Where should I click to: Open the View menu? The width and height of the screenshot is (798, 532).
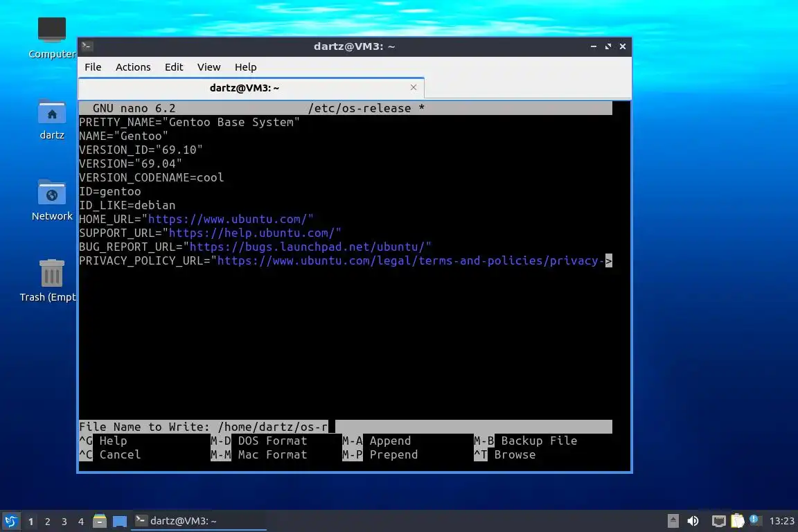[209, 67]
